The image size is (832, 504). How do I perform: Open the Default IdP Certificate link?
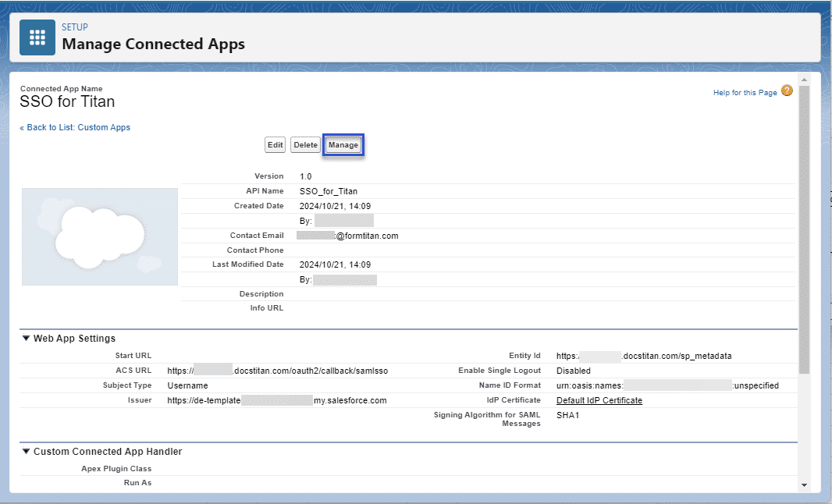(599, 399)
